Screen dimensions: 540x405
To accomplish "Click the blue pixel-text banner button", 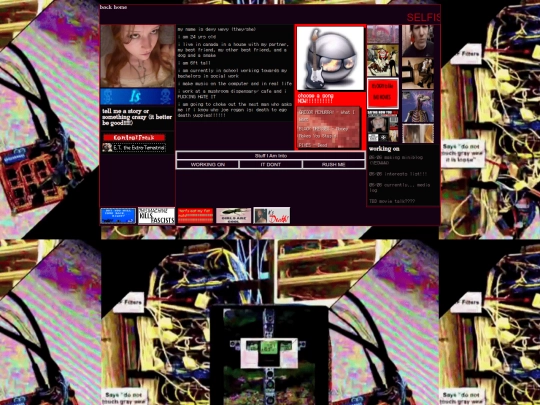I will (x=118, y=216).
